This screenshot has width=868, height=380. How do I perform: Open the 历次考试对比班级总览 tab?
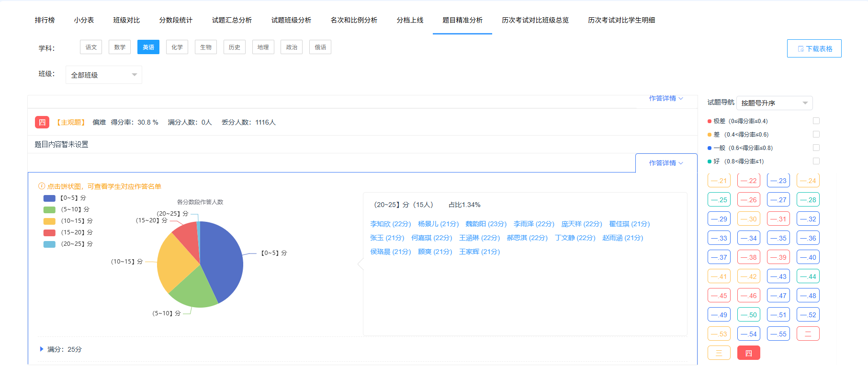click(x=535, y=20)
